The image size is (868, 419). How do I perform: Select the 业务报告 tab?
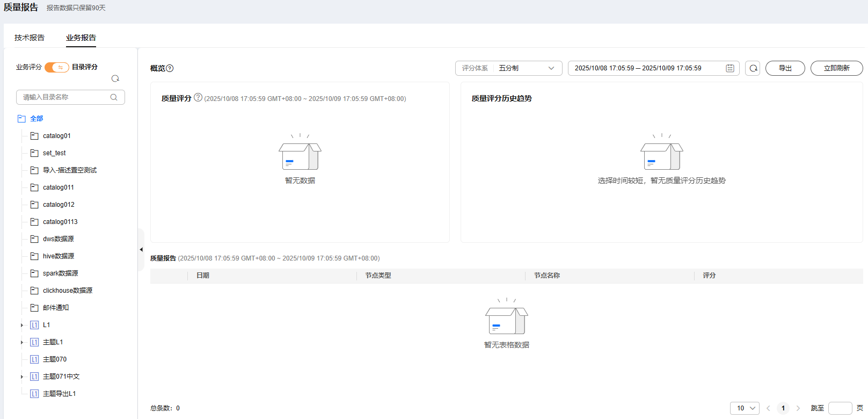coord(81,38)
